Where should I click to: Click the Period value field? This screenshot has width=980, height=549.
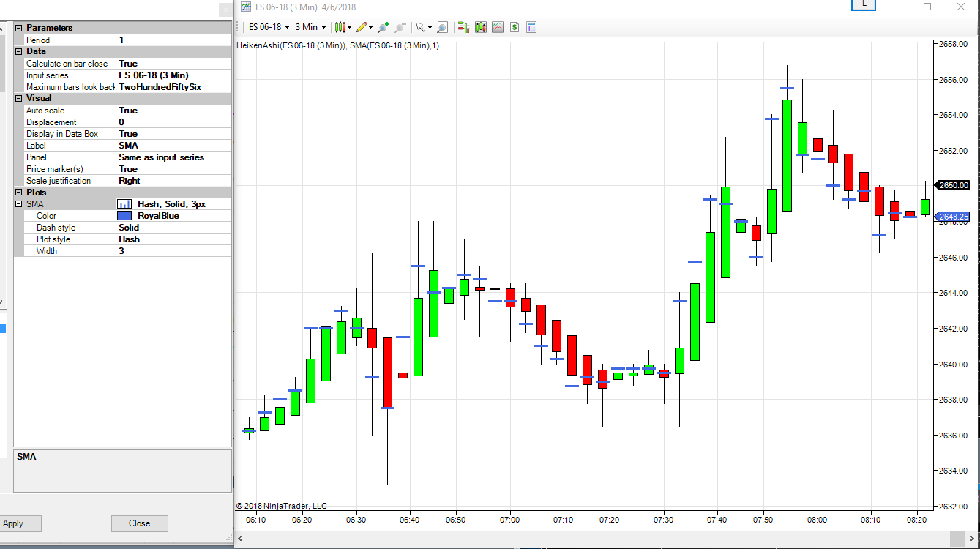click(173, 40)
